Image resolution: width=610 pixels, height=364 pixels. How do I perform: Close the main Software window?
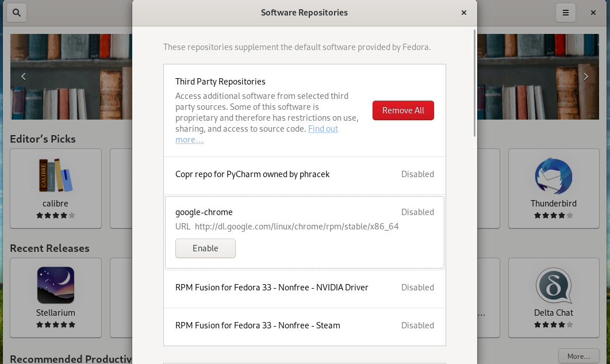(593, 12)
